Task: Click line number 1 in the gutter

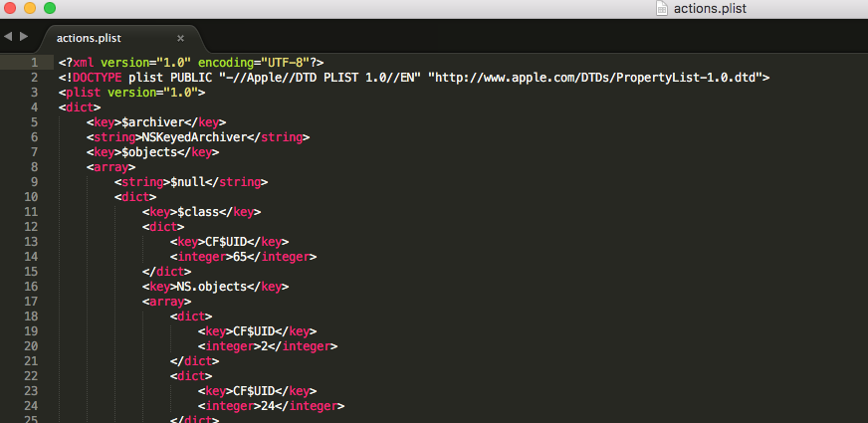Action: [34, 62]
